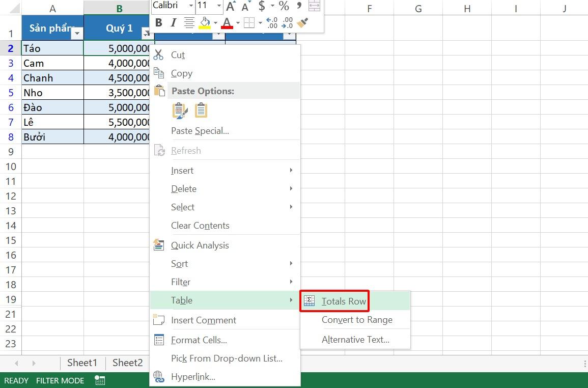Switch to the Sheet2 tab
The width and height of the screenshot is (588, 388).
[127, 363]
